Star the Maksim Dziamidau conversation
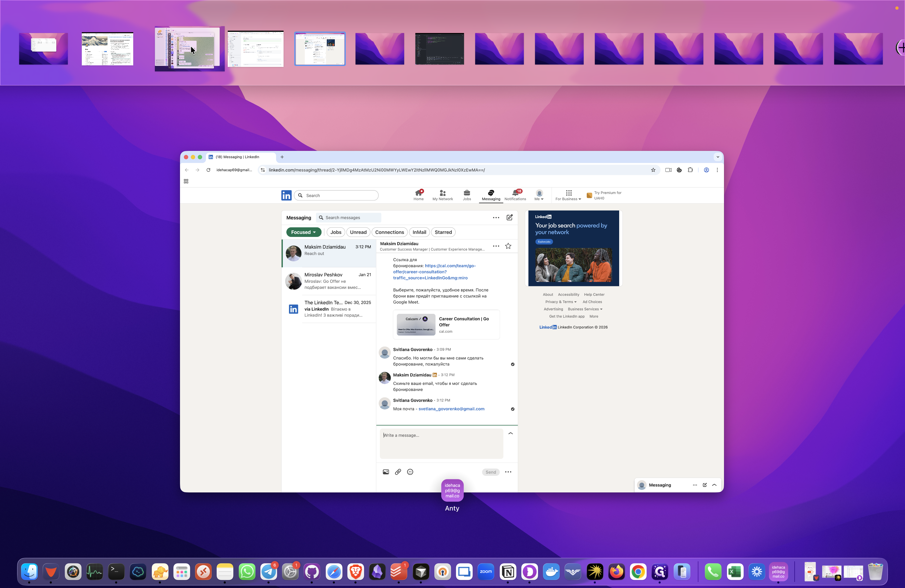 (508, 246)
